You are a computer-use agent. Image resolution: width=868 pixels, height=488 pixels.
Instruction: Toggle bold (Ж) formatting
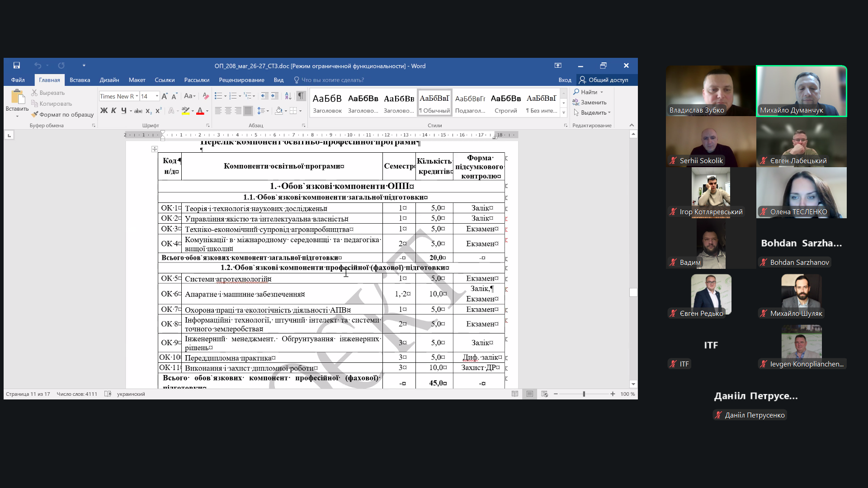click(104, 111)
